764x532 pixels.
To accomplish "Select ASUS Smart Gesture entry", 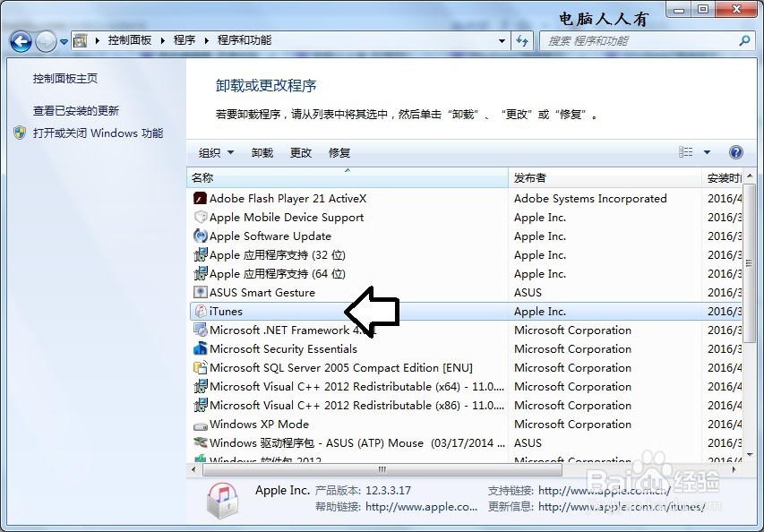I will 262,292.
